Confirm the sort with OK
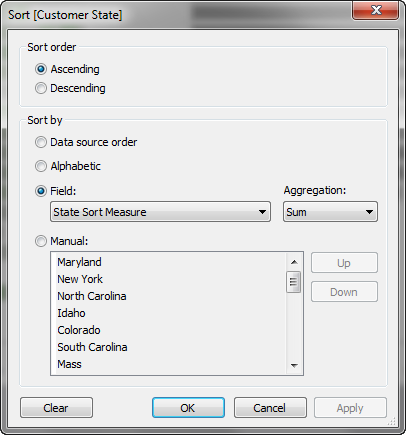This screenshot has width=406, height=435. pos(188,408)
